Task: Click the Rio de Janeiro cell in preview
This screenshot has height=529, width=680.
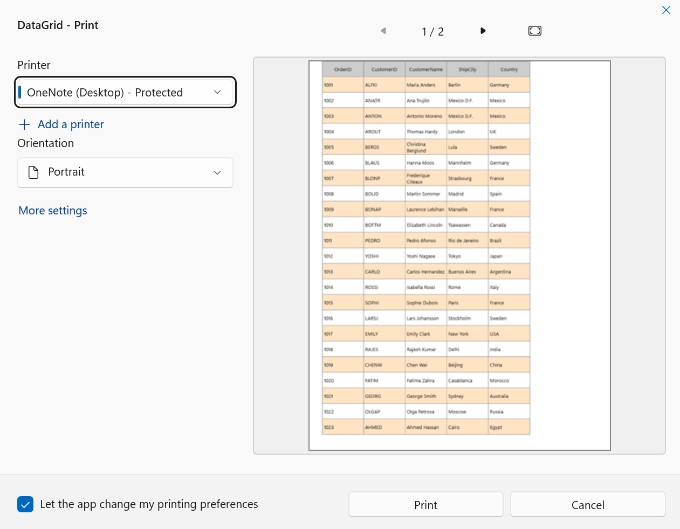Action: (x=468, y=241)
